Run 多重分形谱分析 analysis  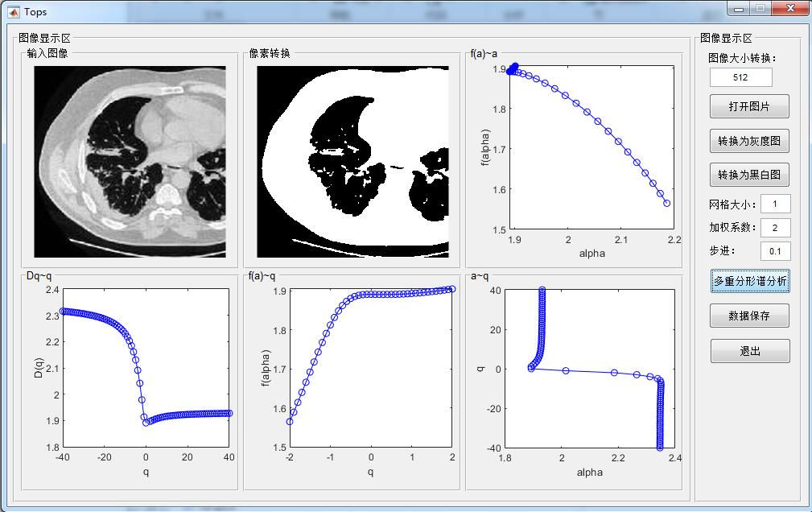[750, 281]
